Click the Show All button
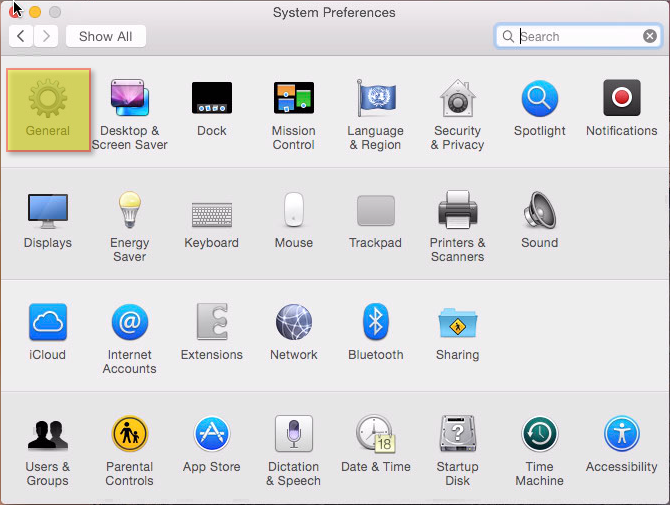Viewport: 670px width, 505px height. 105,36
